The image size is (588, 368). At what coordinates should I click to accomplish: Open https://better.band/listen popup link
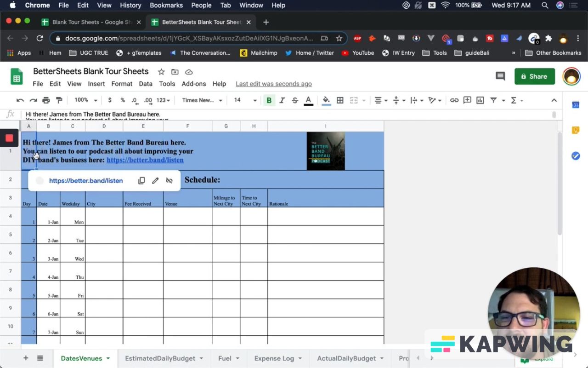pyautogui.click(x=86, y=181)
